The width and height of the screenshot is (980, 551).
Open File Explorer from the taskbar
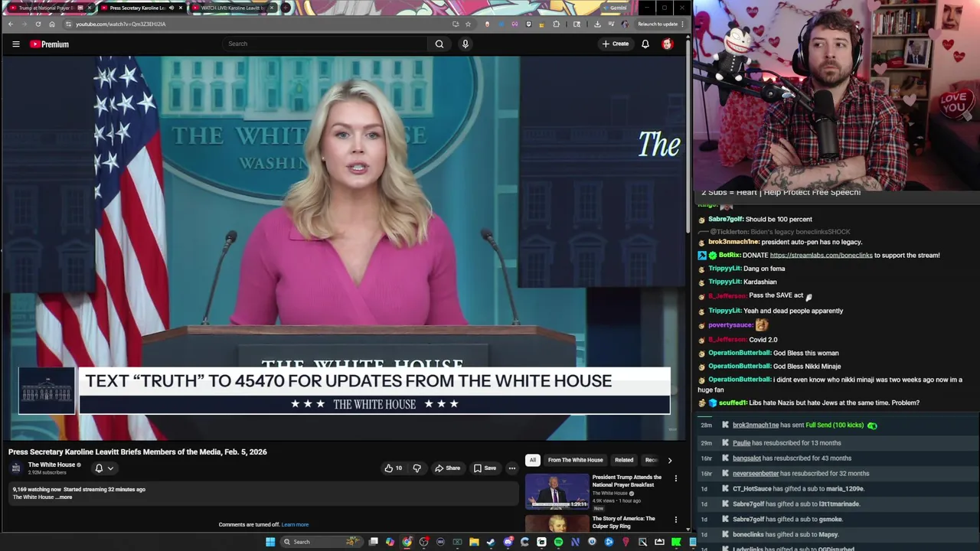pos(474,542)
